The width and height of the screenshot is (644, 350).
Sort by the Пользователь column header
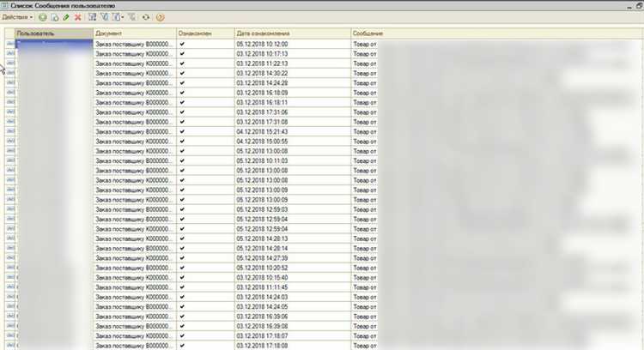coord(54,33)
